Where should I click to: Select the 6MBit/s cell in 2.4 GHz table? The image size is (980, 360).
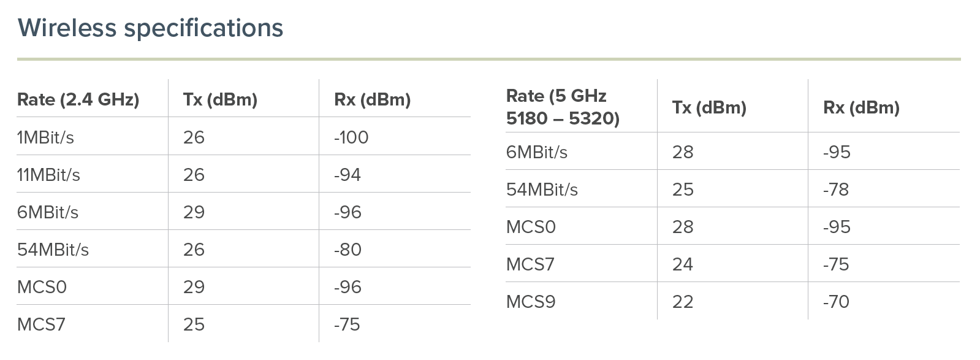coord(48,212)
